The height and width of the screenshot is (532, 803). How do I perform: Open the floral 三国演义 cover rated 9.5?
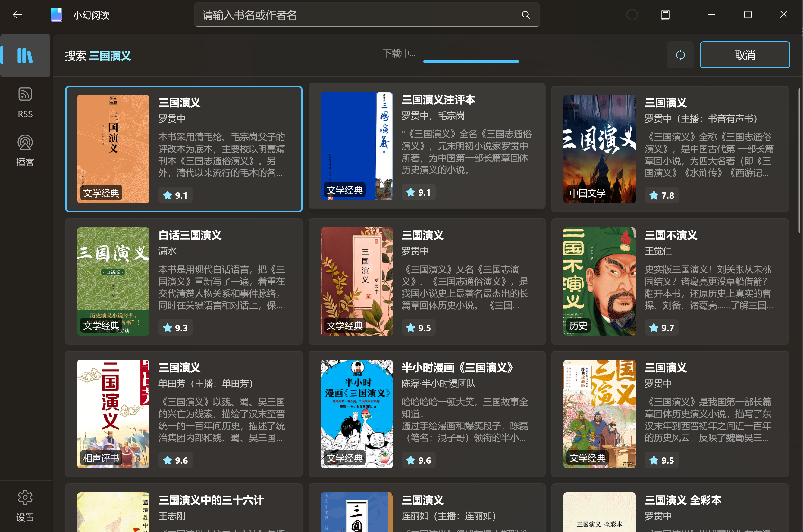[x=356, y=281]
